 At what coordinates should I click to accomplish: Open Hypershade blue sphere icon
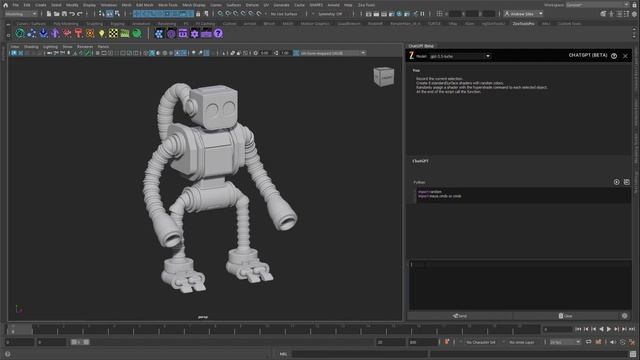point(399,14)
